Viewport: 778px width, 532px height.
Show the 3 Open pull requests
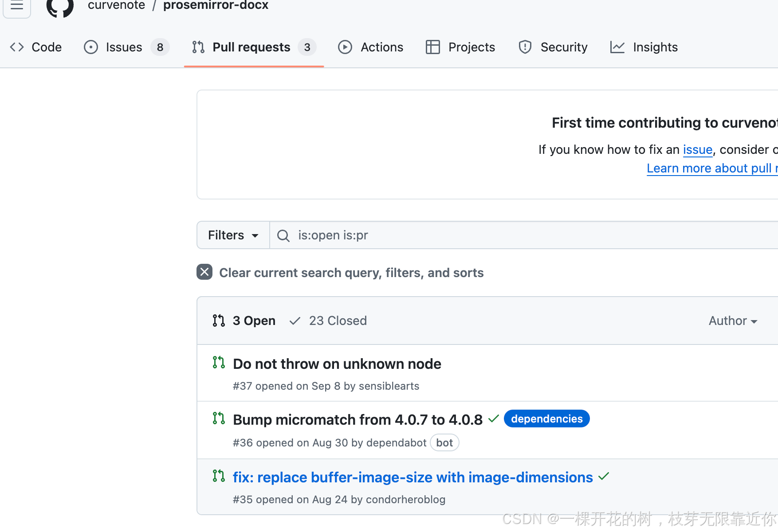[244, 321]
